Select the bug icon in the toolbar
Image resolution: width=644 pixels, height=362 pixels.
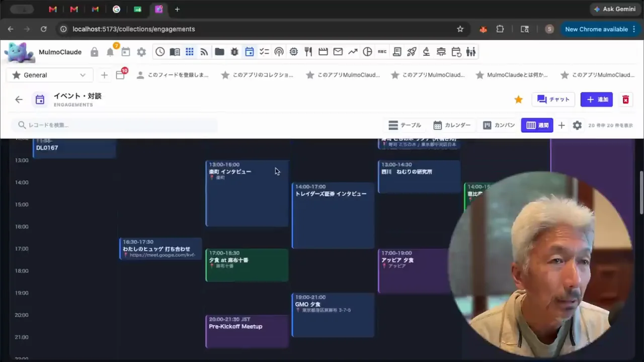pyautogui.click(x=234, y=52)
